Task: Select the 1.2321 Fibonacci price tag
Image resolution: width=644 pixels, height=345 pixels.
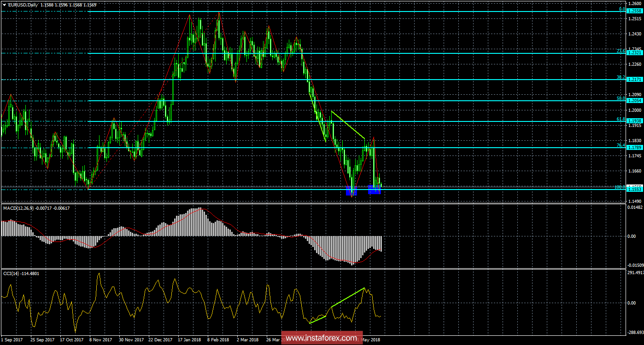Action: tap(634, 53)
